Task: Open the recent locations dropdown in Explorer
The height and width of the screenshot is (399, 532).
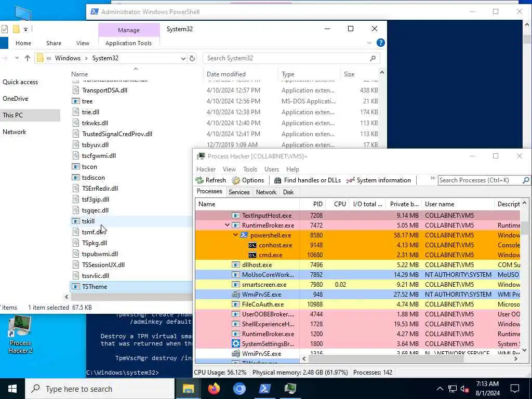Action: [17, 58]
